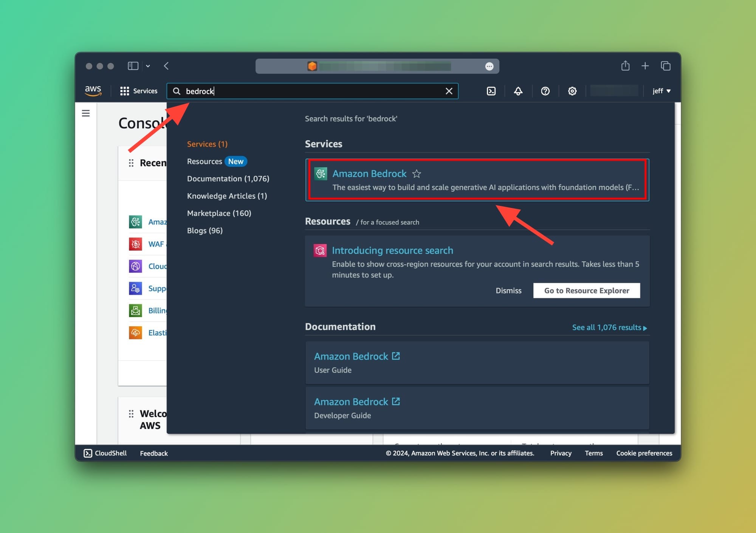Click See all 1,076 results link

click(x=610, y=327)
